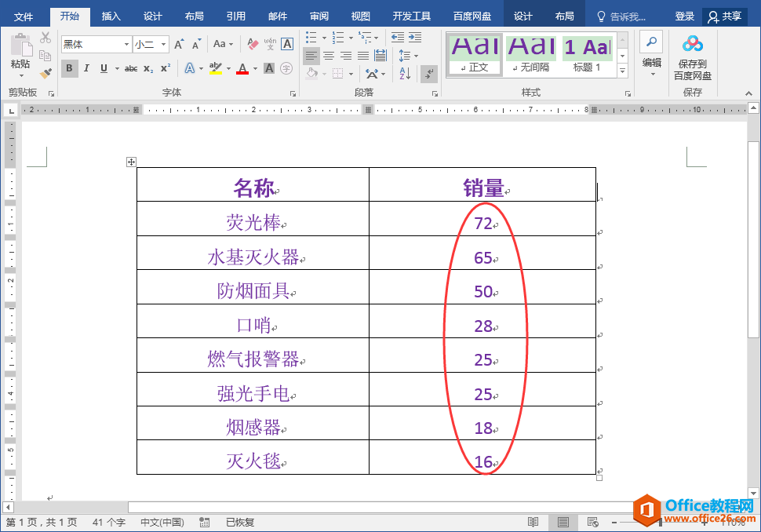Switch to Print Layout view
This screenshot has width=761, height=532.
tap(563, 523)
